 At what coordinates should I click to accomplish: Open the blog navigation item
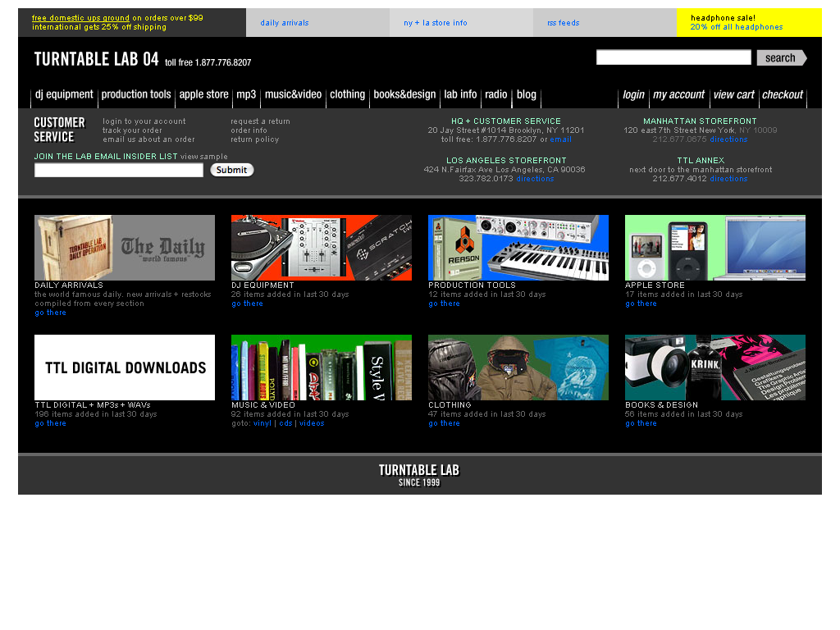[526, 95]
